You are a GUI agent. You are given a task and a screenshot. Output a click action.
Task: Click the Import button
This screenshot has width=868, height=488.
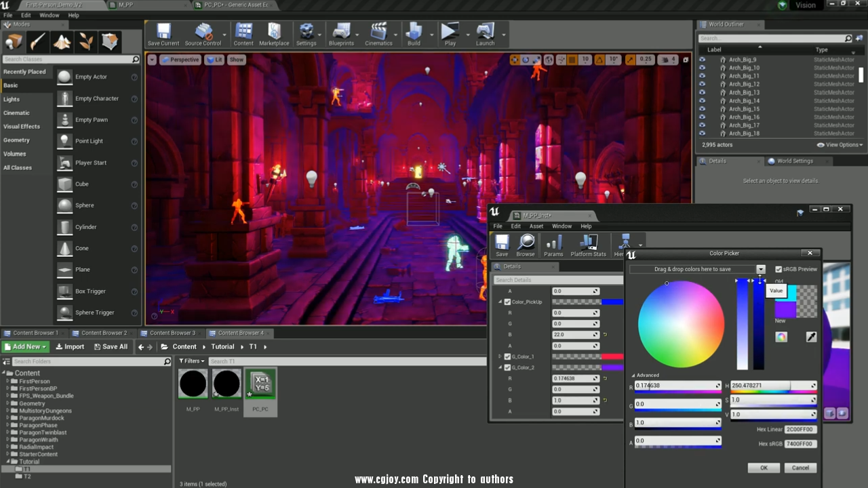(x=70, y=346)
